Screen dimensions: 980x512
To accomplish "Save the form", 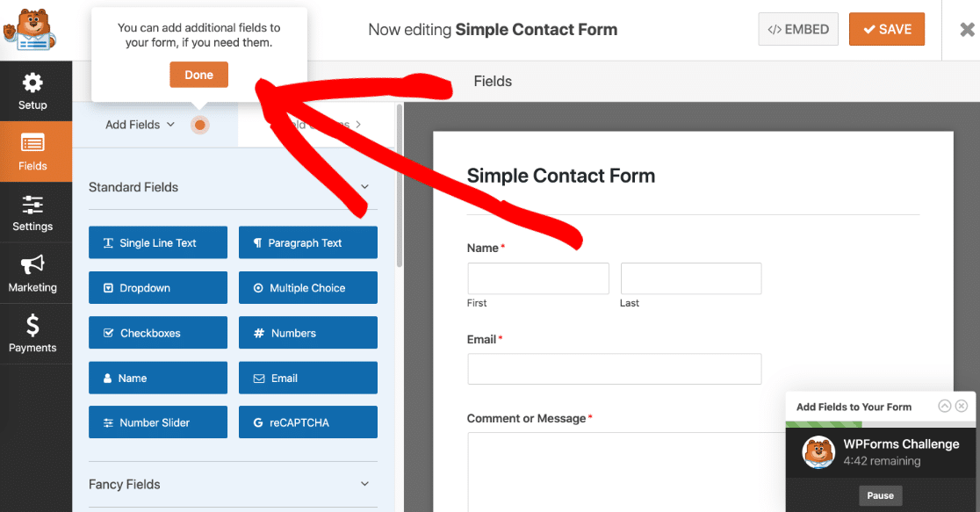I will pyautogui.click(x=887, y=29).
